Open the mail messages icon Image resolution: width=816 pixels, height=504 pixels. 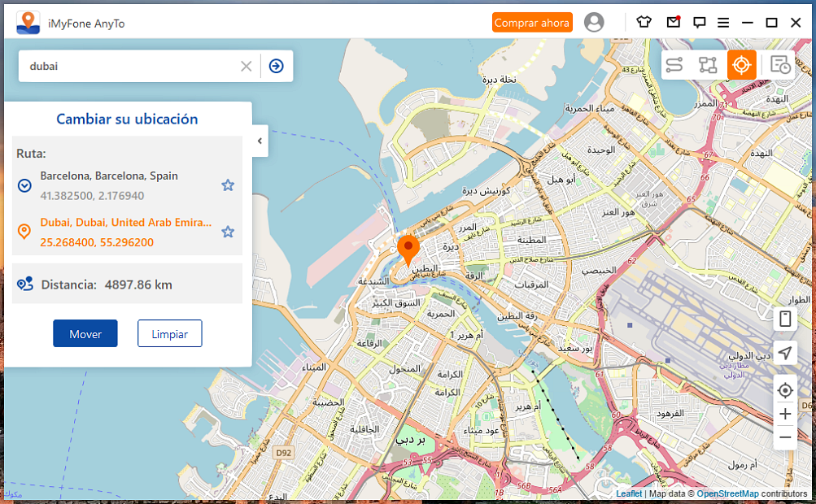(674, 22)
